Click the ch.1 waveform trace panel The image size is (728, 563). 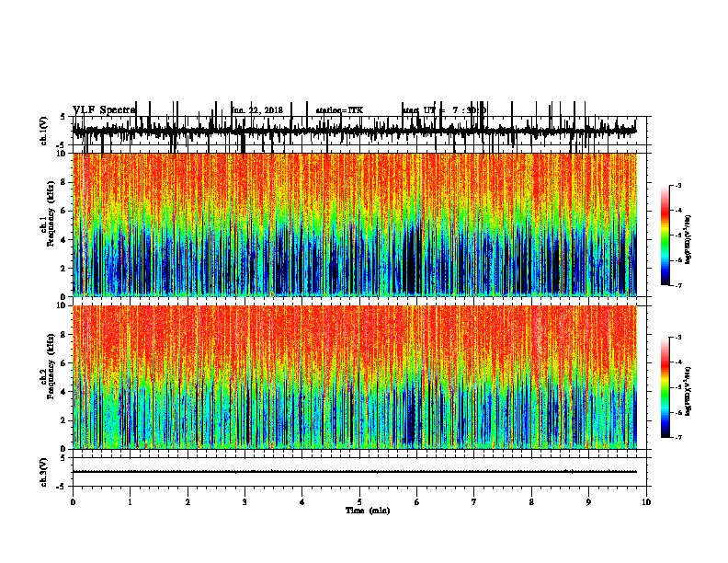361,131
